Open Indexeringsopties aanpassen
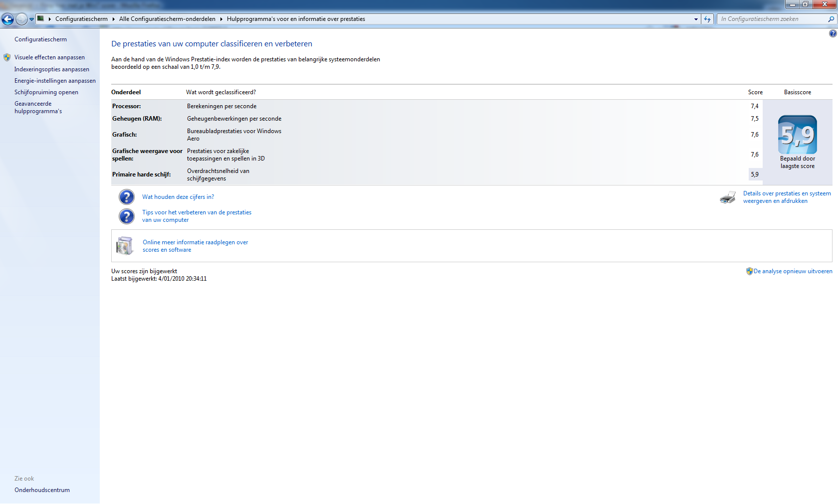 (52, 69)
